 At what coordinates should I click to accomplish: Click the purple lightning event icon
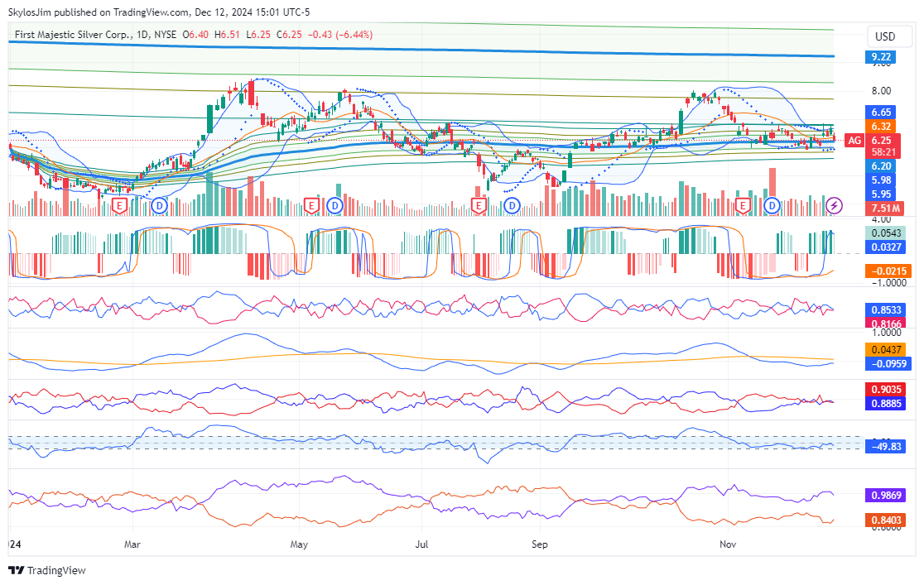tap(835, 204)
